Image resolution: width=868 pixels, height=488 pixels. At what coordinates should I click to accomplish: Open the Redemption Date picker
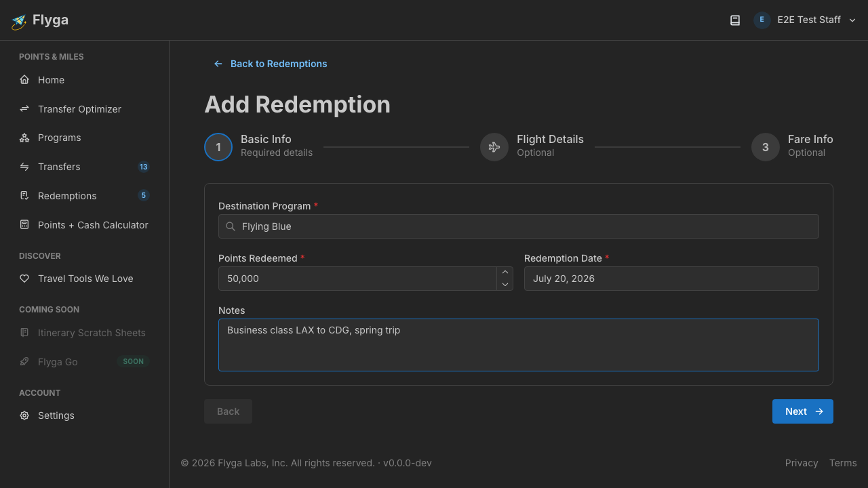tap(671, 279)
